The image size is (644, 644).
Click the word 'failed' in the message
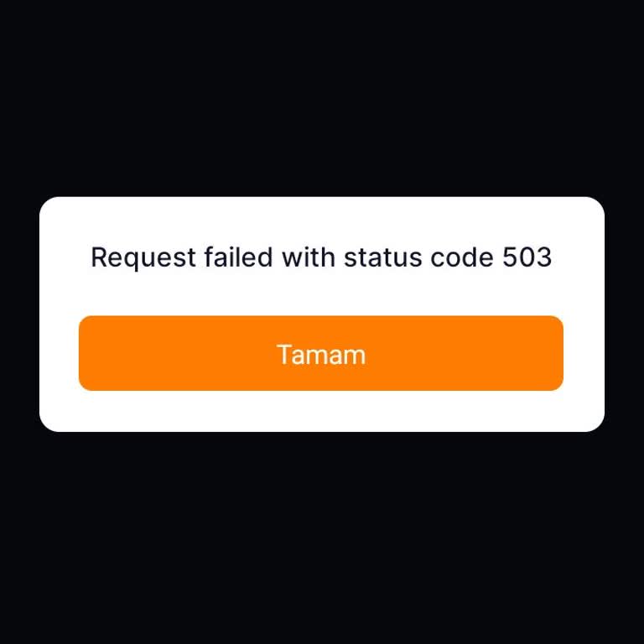pos(238,257)
